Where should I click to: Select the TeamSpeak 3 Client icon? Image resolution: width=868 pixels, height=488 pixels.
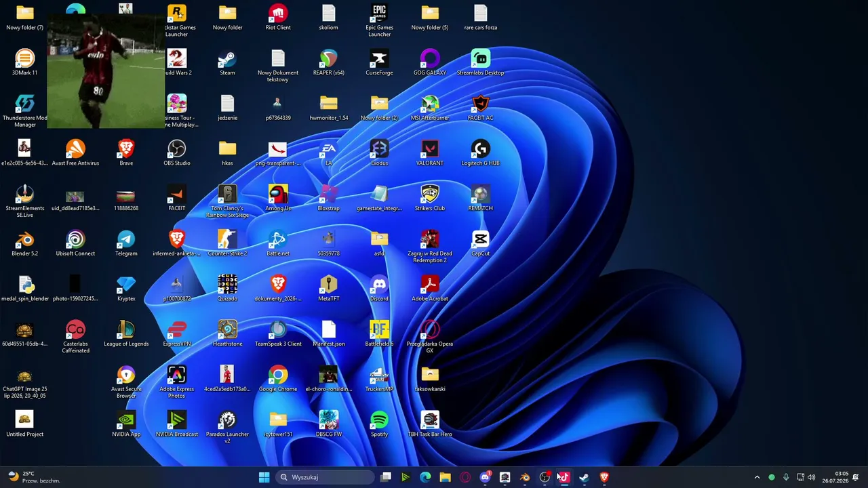pos(278,333)
